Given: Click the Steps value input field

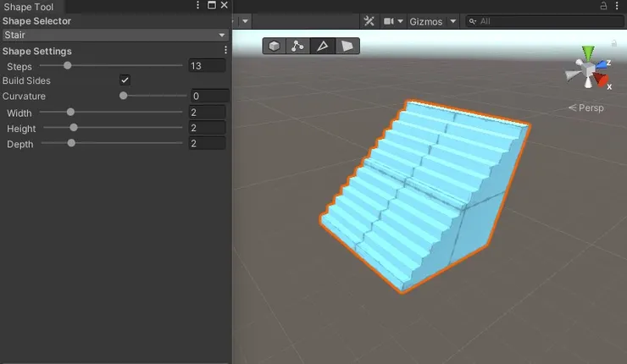Looking at the screenshot, I should click(x=208, y=65).
